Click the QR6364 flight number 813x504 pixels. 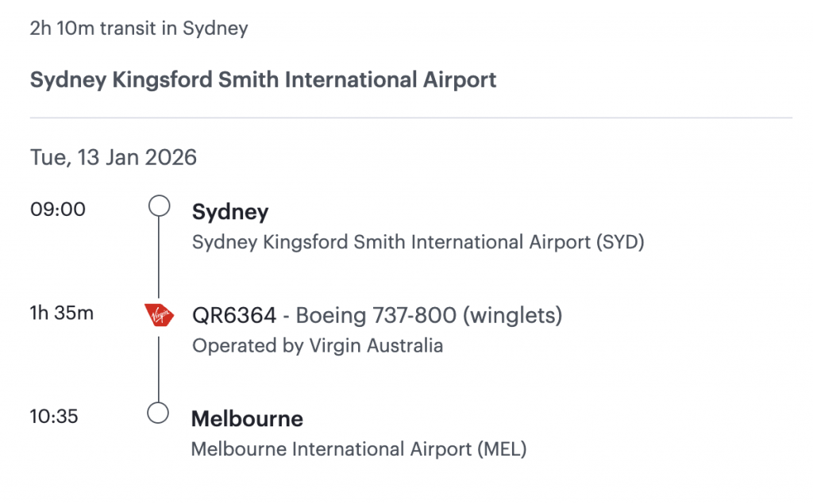point(234,316)
